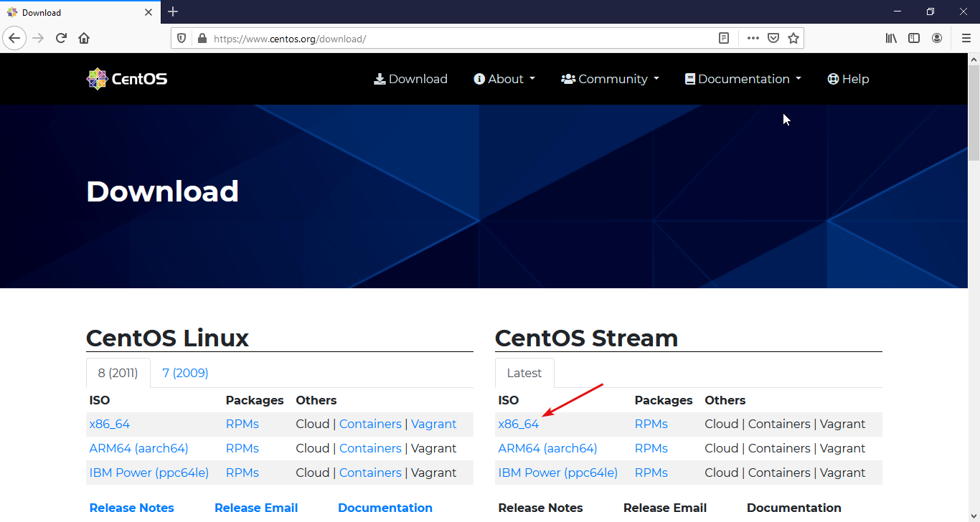Screen dimensions: 980x522
Task: Open page actions three-dots menu
Action: pos(753,38)
